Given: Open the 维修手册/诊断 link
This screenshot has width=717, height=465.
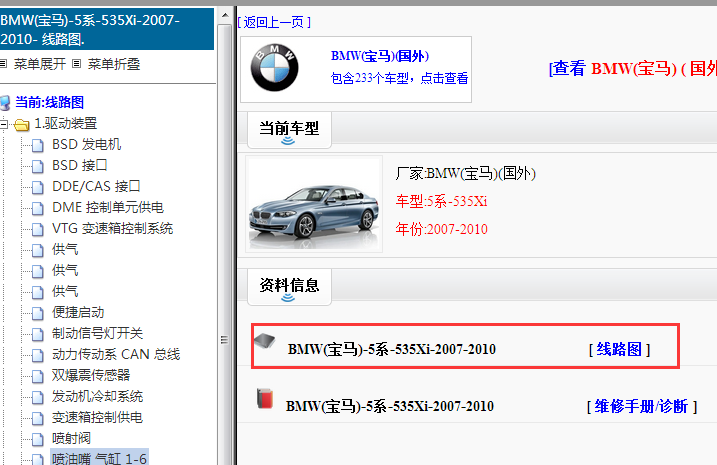Looking at the screenshot, I should click(x=642, y=406).
